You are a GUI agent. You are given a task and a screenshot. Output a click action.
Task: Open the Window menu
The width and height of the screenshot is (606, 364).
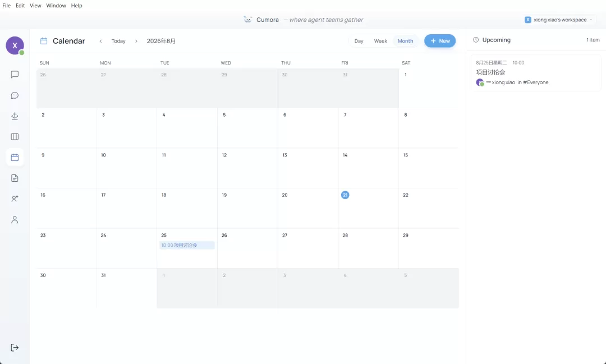coord(56,6)
